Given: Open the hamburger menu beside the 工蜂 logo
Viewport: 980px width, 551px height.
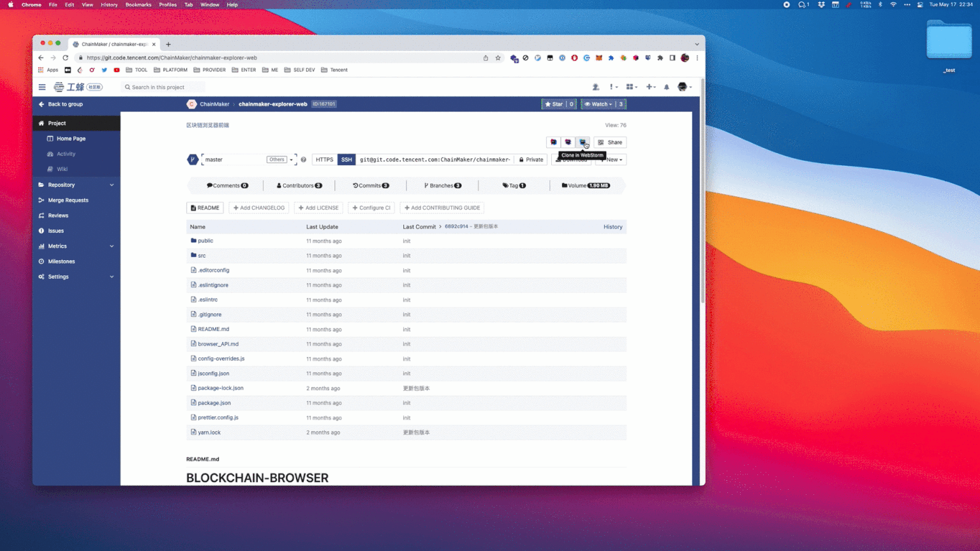Looking at the screenshot, I should [42, 87].
